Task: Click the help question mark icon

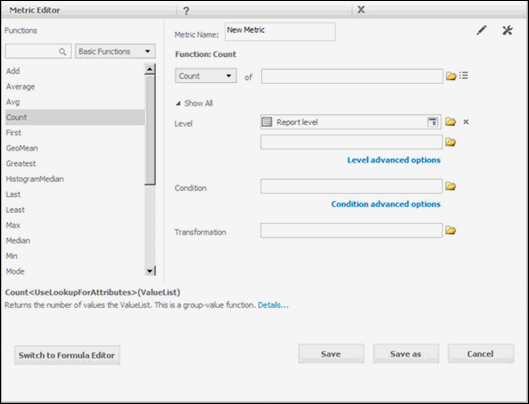Action: [186, 10]
